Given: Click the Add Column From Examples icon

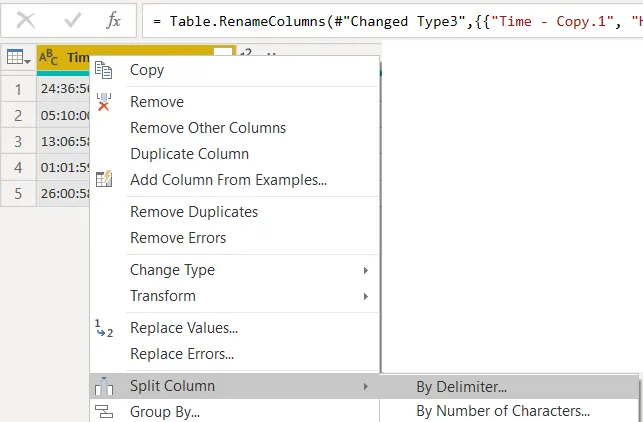Looking at the screenshot, I should pos(103,180).
